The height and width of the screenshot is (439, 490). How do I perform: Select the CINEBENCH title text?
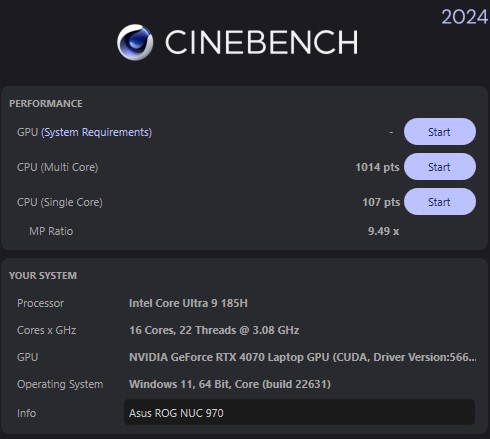coord(262,42)
